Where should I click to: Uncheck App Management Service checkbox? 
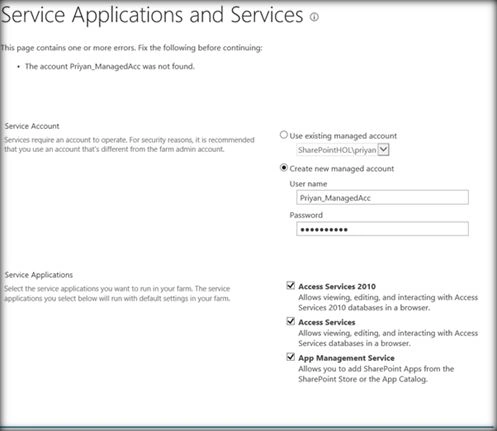point(291,357)
